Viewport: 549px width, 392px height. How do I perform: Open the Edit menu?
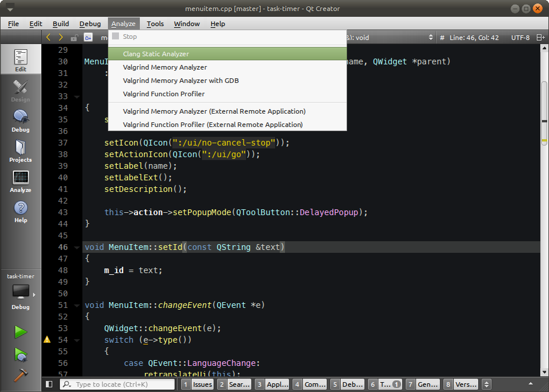[36, 24]
